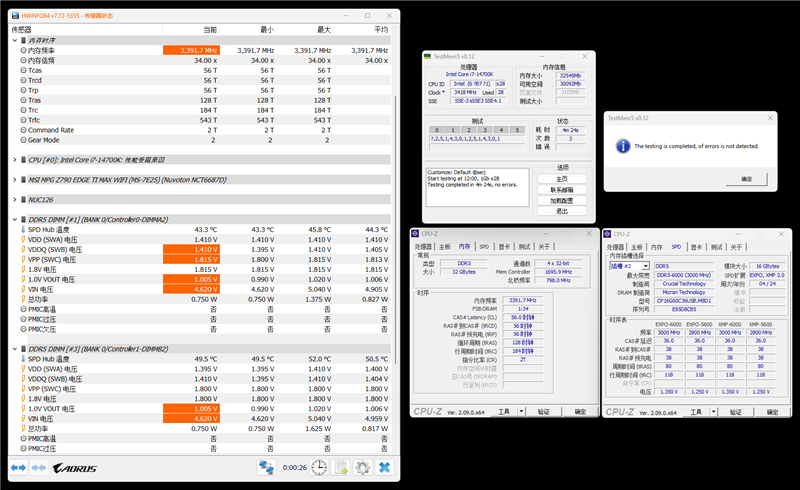Image resolution: width=800 pixels, height=490 pixels.
Task: Click the round icon beside Command Rate row
Action: click(x=23, y=130)
